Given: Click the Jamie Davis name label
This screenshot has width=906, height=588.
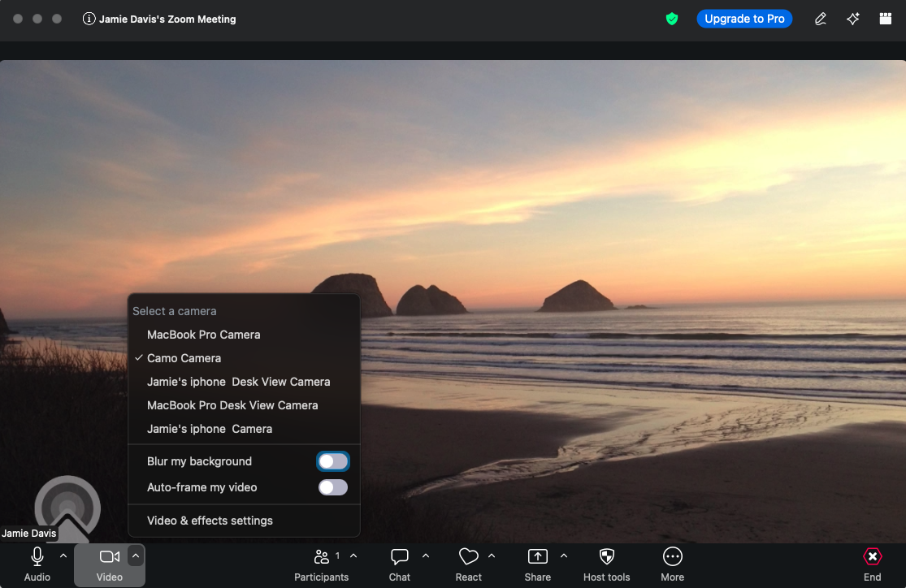Looking at the screenshot, I should [29, 533].
